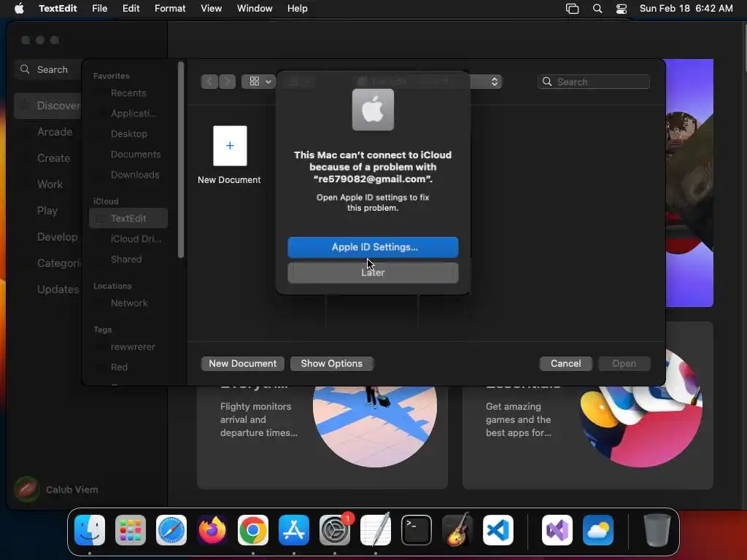Select Shared under iCloud in sidebar
747x560 pixels.
pyautogui.click(x=128, y=259)
